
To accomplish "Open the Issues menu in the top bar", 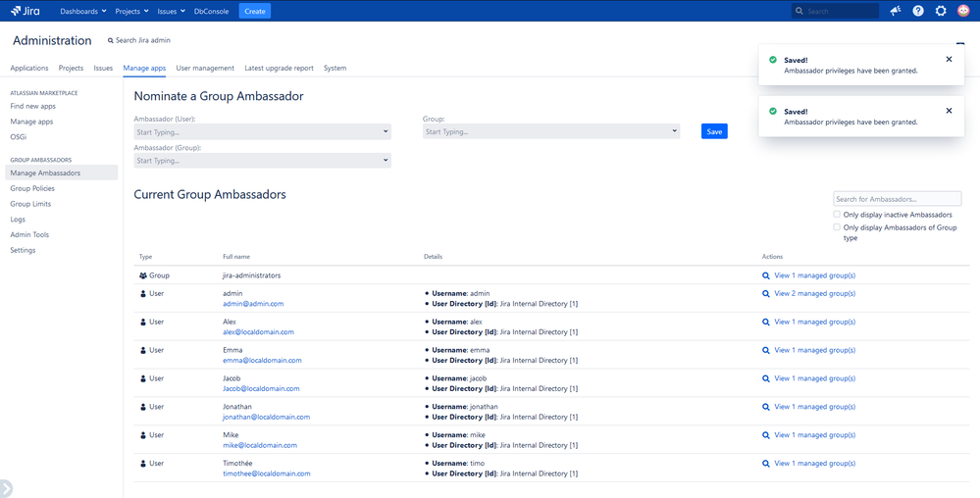I will [x=172, y=11].
